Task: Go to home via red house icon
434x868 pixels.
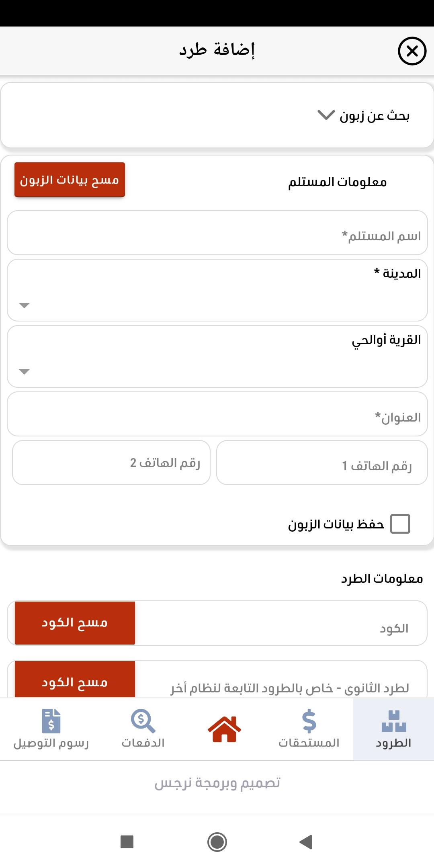Action: pos(224,729)
